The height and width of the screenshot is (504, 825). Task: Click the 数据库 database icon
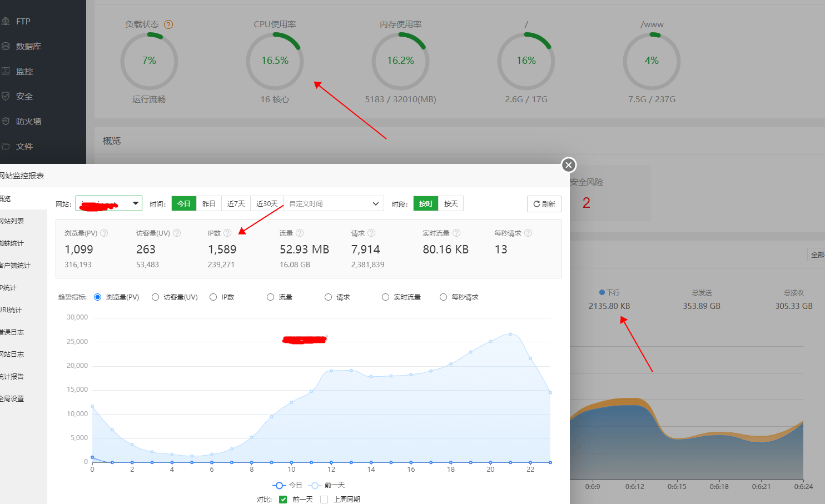pyautogui.click(x=6, y=46)
